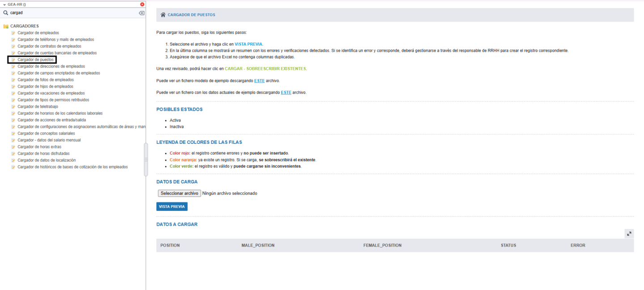The width and height of the screenshot is (644, 290).
Task: Open Cargador de conceptos salariales
Action: (x=46, y=134)
